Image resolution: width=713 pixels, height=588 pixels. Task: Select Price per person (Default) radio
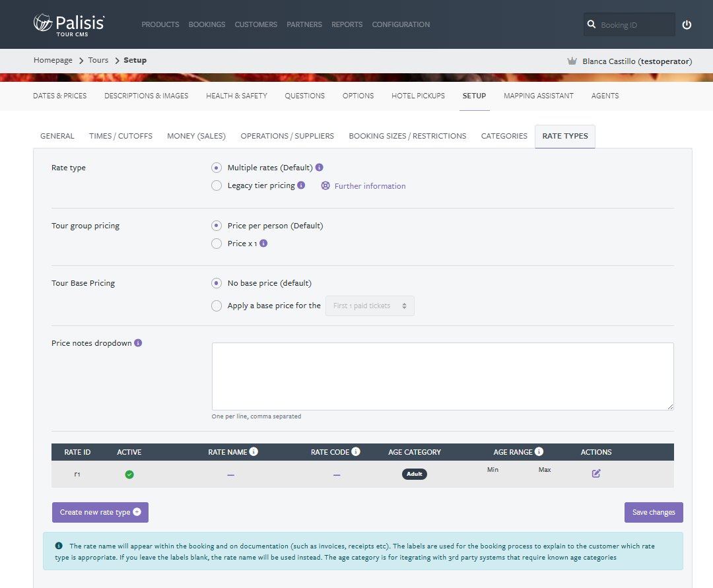217,226
